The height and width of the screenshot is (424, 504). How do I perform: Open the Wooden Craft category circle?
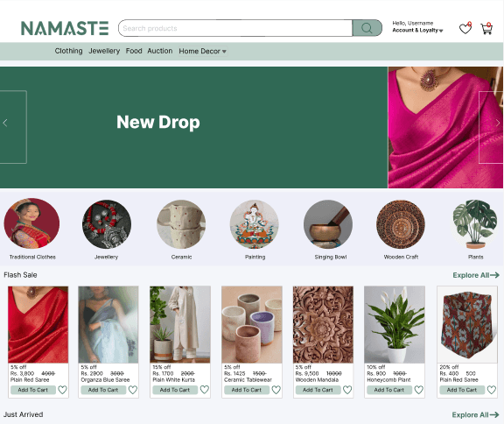tap(401, 224)
